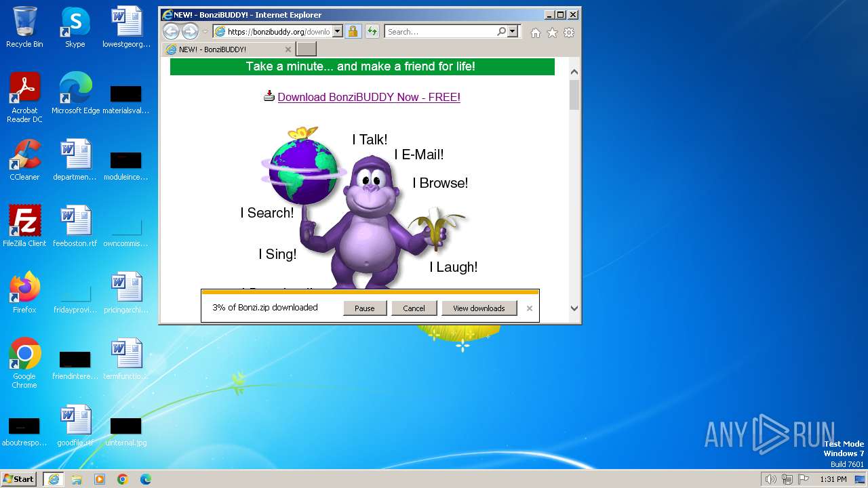Cancel the Bonzi.zip download

414,308
